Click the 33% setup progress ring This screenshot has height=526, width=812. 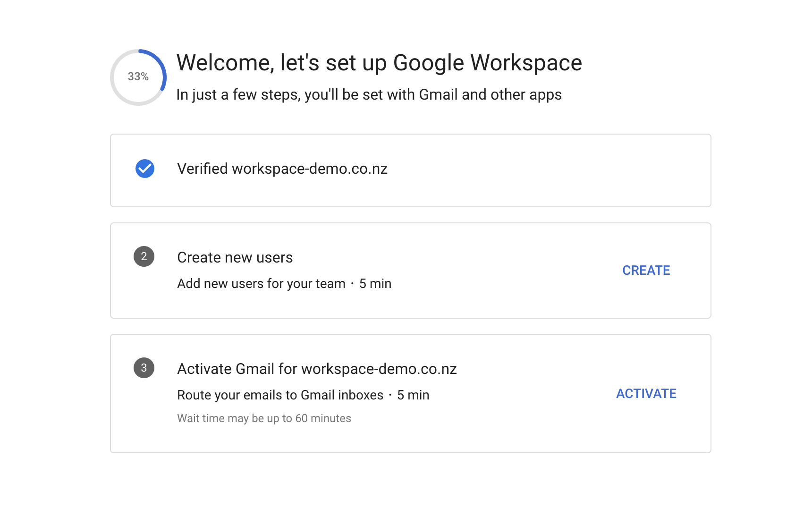[x=138, y=77]
